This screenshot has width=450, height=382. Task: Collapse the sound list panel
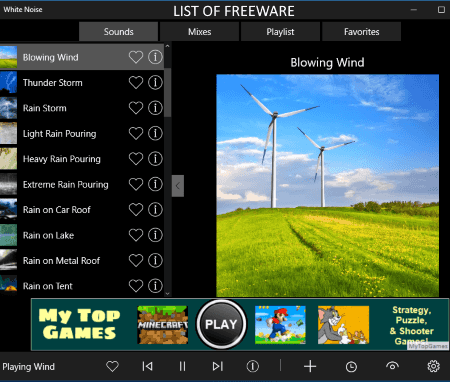178,186
